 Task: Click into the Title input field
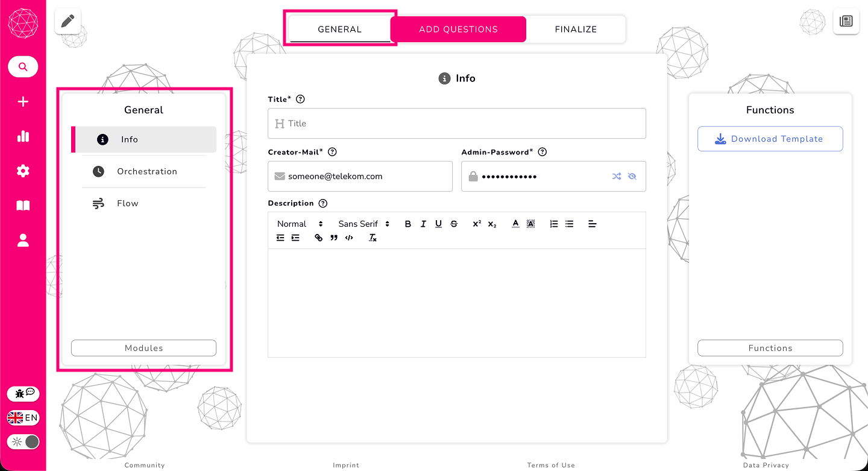pos(457,124)
